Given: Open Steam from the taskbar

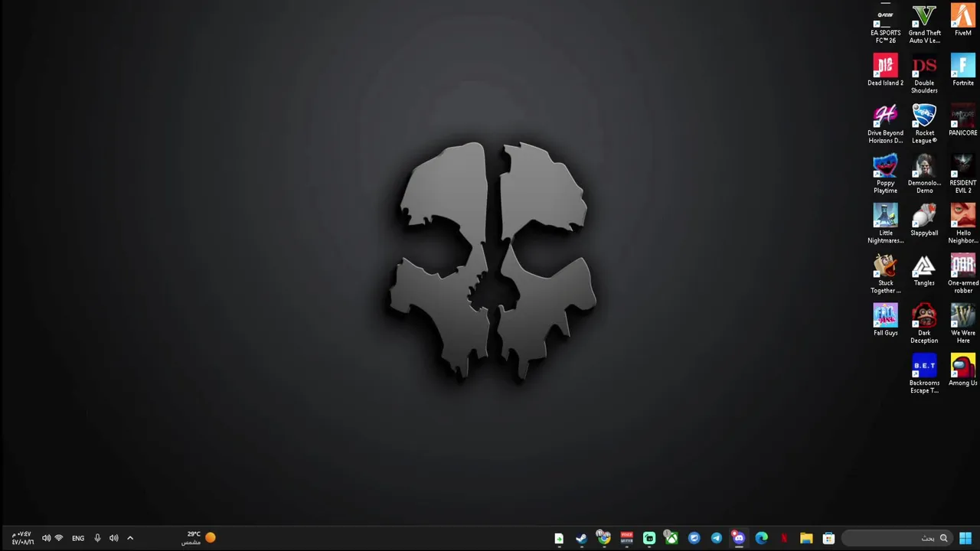Looking at the screenshot, I should (582, 538).
